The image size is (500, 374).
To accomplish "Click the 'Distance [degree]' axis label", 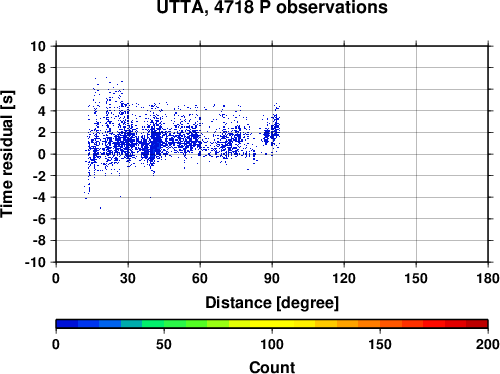I will pos(272,303).
